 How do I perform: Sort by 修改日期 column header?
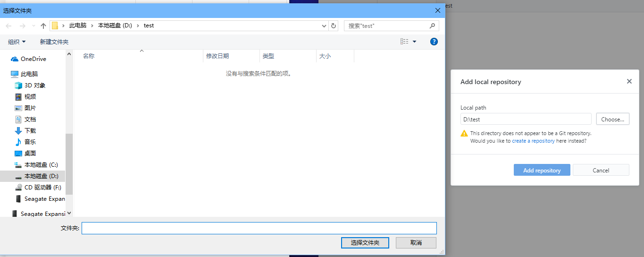point(217,56)
